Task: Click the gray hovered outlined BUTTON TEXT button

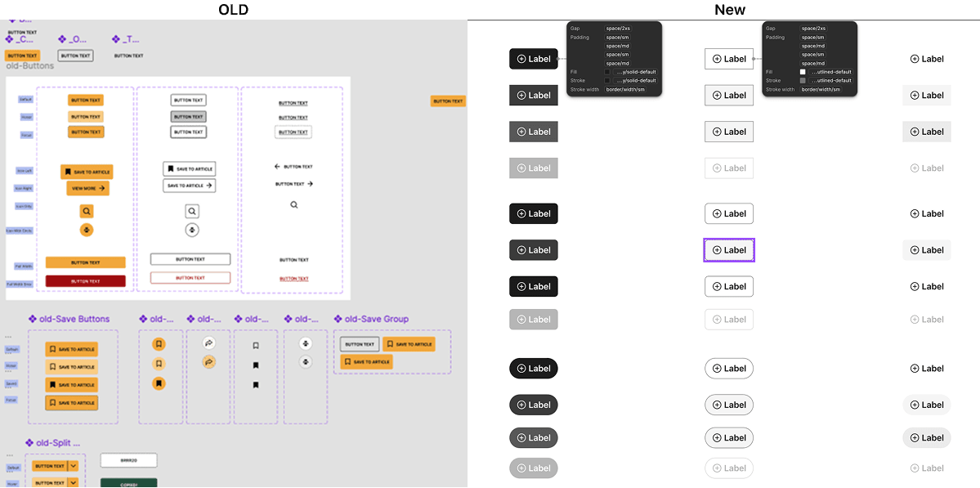Action: tap(188, 116)
